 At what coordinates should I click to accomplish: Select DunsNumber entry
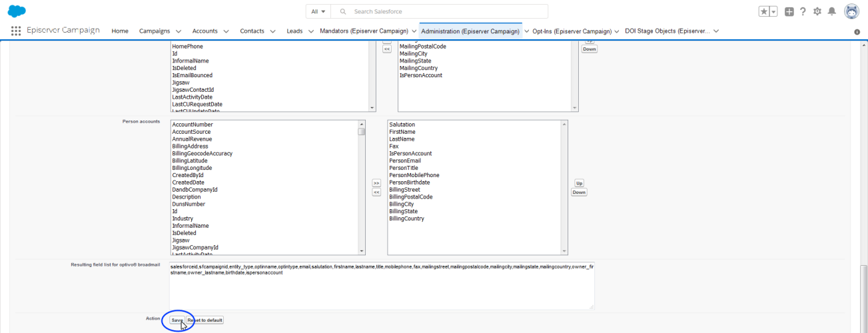(189, 204)
